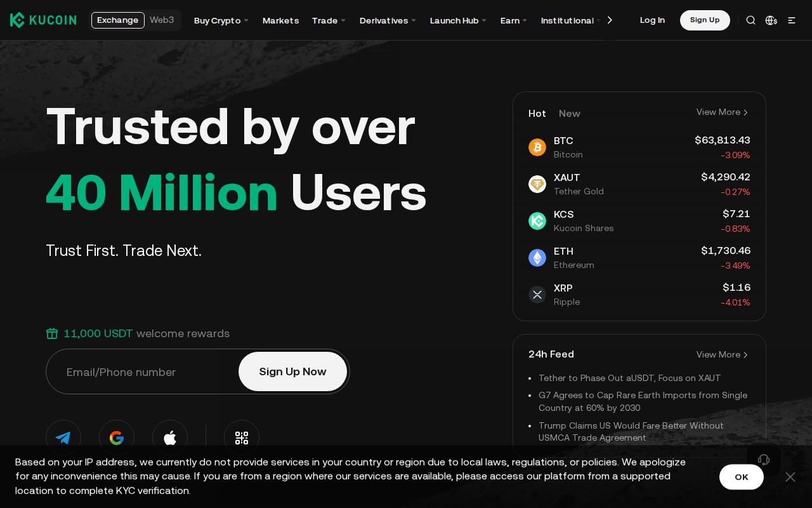Open View More in 24h Feed
Viewport: 812px width, 508px height.
click(723, 355)
